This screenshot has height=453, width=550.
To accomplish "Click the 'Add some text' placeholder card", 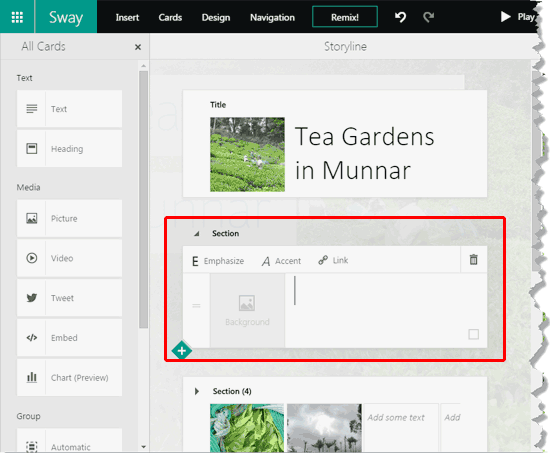I will tap(401, 428).
